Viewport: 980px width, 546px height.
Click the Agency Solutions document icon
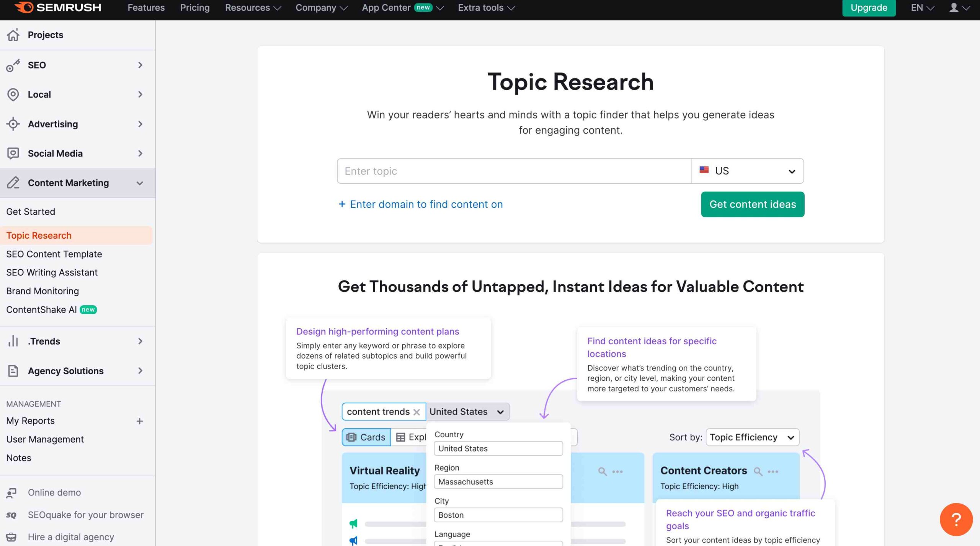(x=13, y=371)
